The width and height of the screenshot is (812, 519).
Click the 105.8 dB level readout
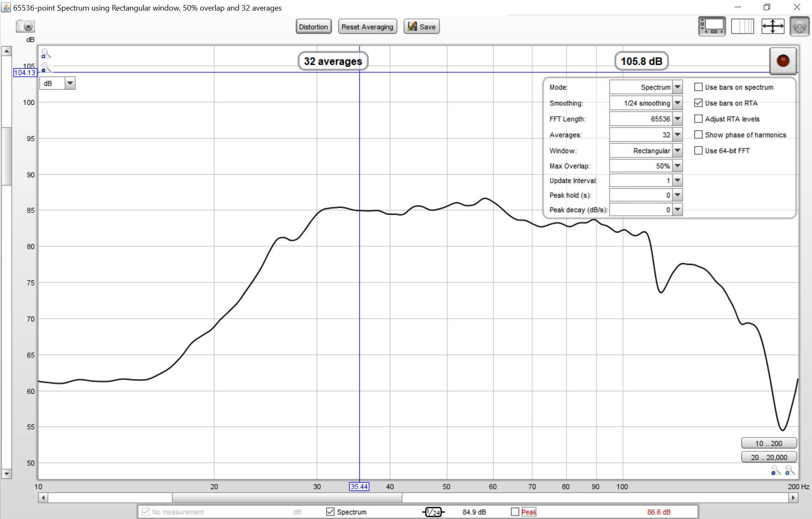(x=641, y=61)
